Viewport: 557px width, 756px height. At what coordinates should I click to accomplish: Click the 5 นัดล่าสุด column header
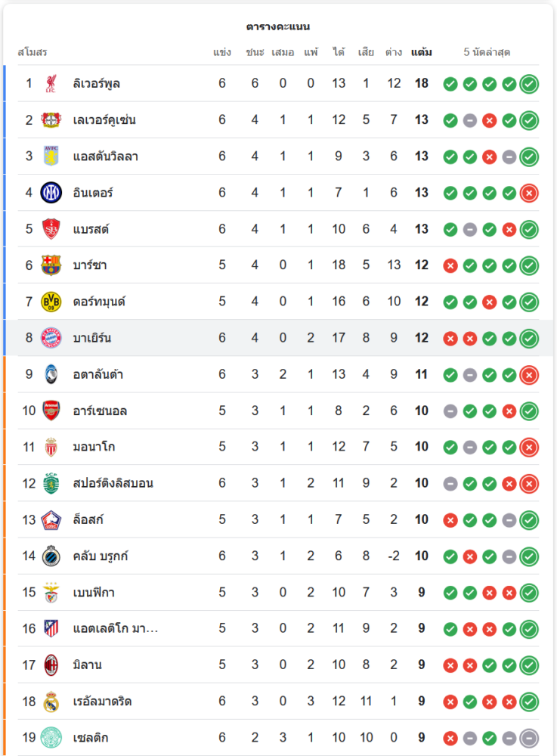point(487,52)
